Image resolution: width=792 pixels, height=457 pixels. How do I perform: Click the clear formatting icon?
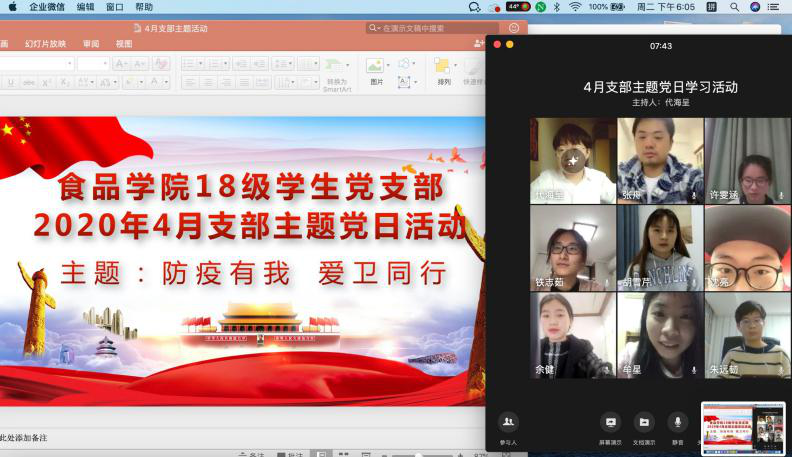(x=161, y=63)
